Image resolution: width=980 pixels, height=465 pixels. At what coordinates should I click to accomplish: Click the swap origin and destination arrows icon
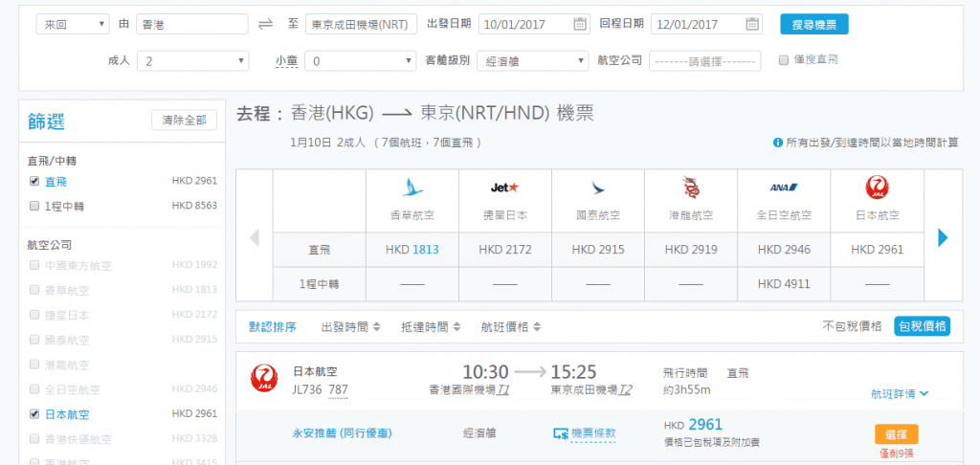tap(265, 25)
